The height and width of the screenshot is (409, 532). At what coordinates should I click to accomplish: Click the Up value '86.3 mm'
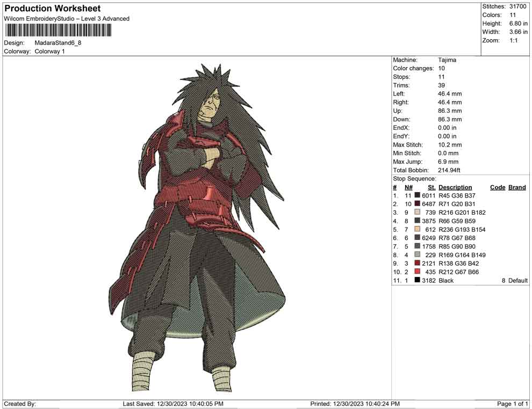[450, 111]
